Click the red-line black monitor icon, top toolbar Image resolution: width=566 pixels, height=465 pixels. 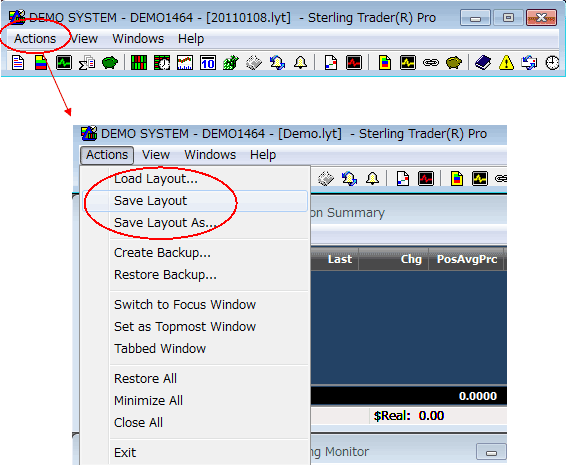(354, 63)
